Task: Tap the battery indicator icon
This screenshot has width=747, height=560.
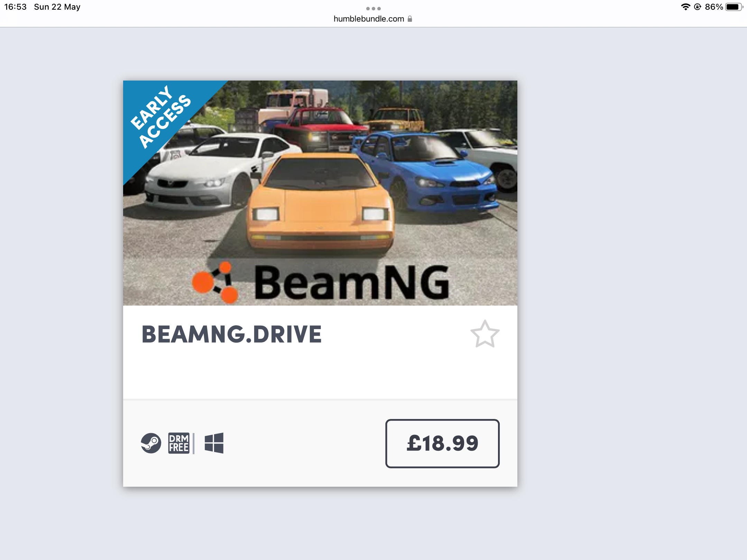Action: (734, 7)
